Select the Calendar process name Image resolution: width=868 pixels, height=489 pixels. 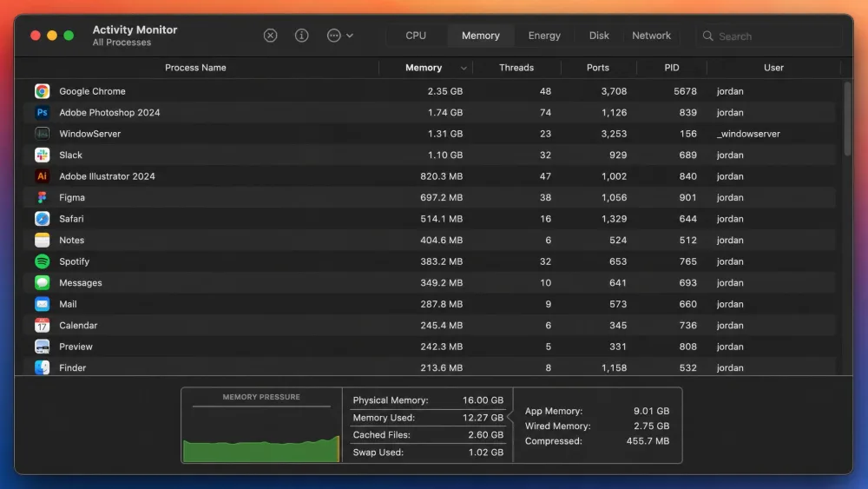coord(78,325)
